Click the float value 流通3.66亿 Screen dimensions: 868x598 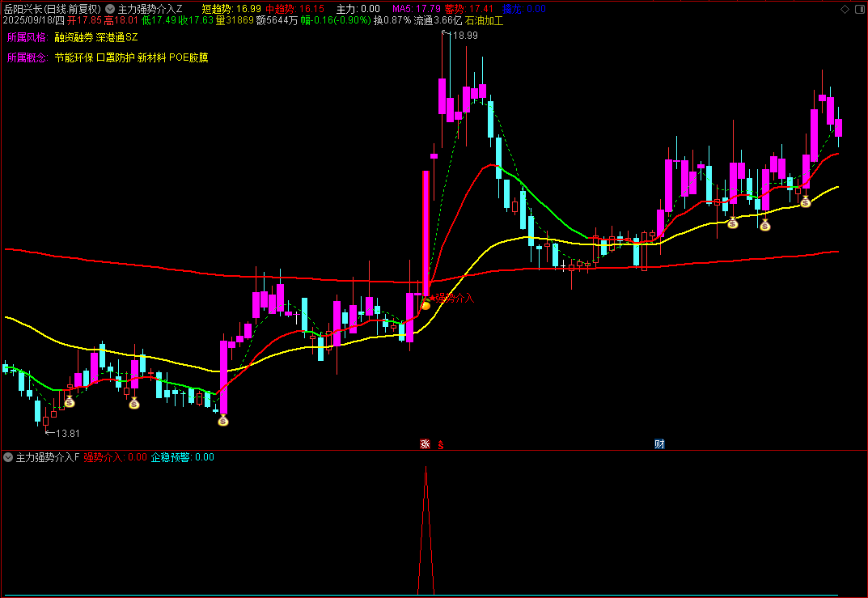(x=438, y=20)
